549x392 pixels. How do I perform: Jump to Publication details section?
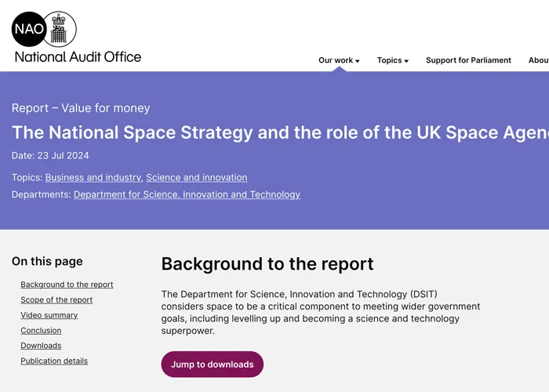pyautogui.click(x=54, y=361)
